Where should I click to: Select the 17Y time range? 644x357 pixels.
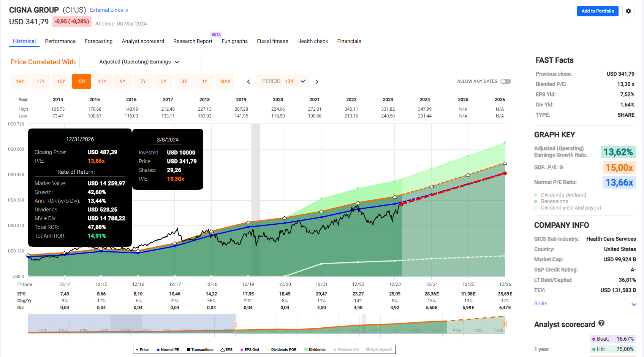click(x=41, y=81)
